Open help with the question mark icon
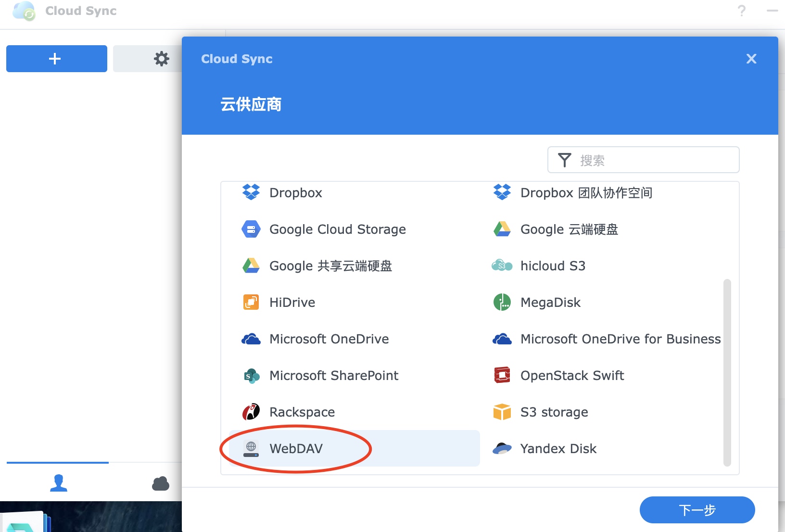785x532 pixels. tap(742, 11)
